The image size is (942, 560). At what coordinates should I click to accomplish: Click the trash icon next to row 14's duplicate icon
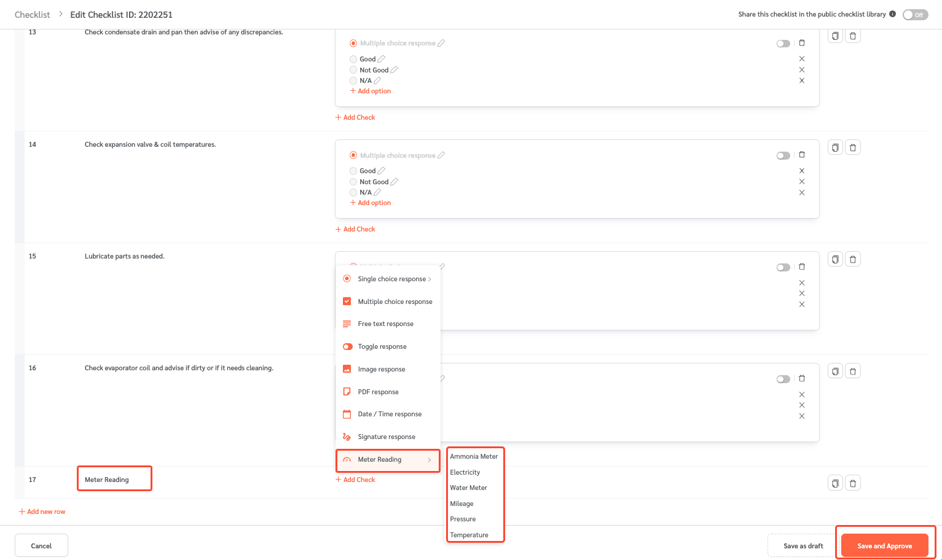(x=852, y=147)
